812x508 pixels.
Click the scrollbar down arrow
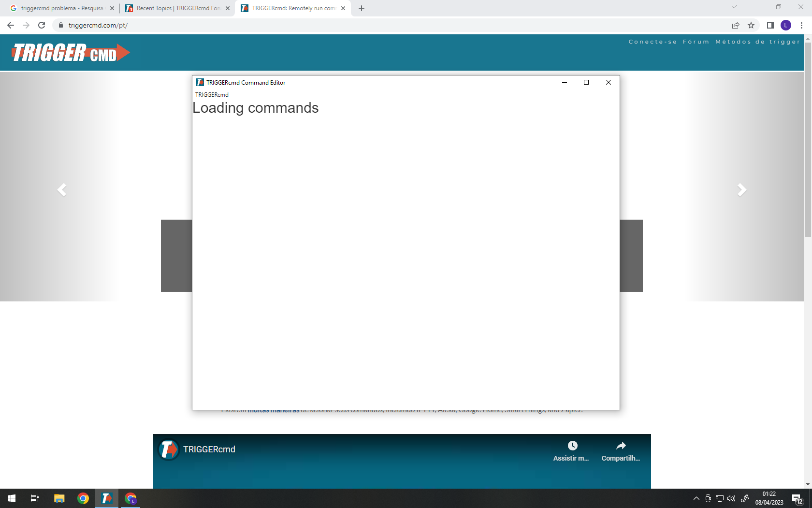[808, 484]
